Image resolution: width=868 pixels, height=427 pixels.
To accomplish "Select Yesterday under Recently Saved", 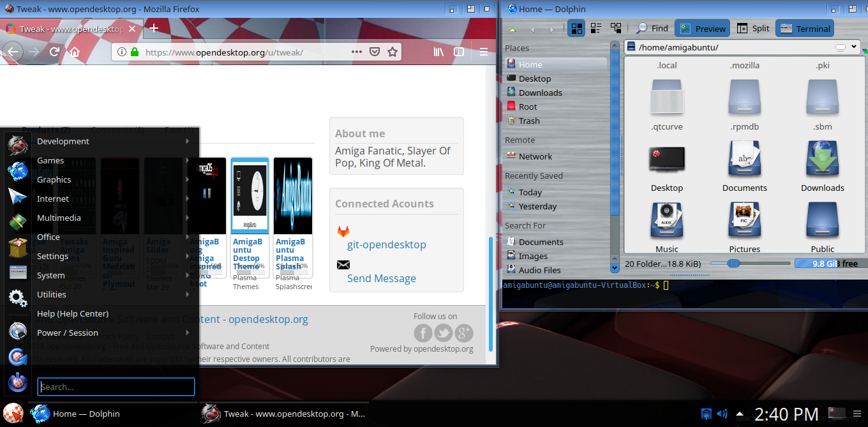I will [x=555, y=206].
